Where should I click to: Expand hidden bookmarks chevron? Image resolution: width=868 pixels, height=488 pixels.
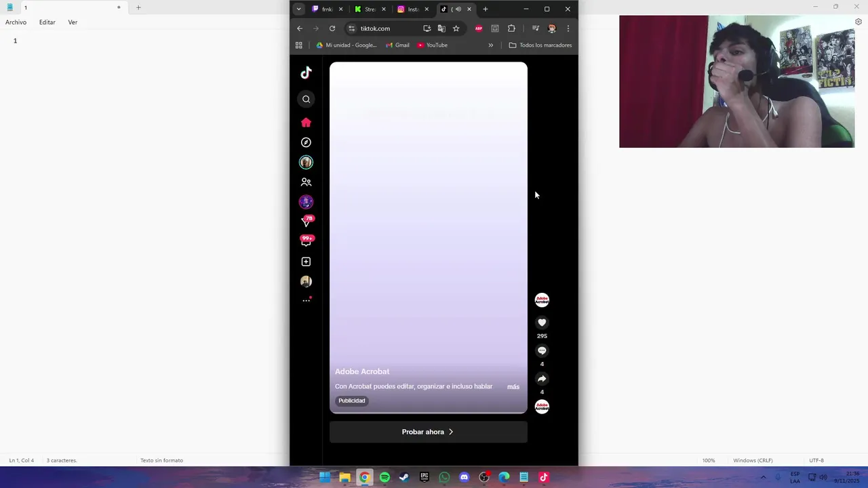click(x=490, y=45)
